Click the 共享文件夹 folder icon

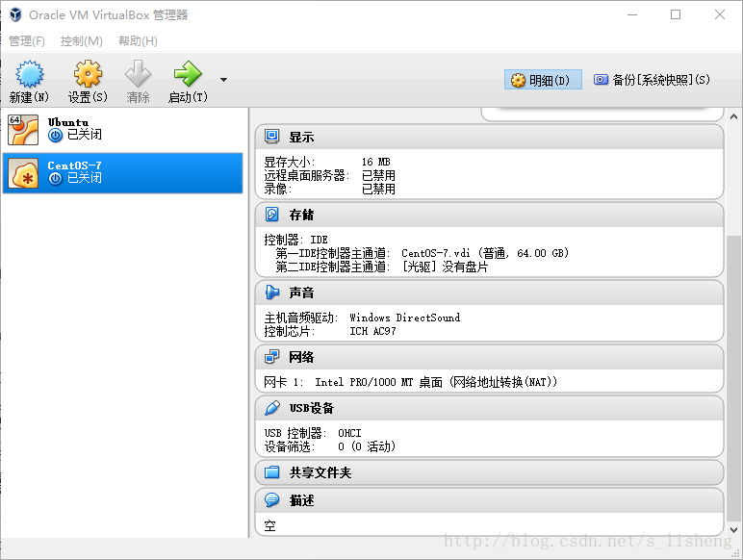pos(272,471)
